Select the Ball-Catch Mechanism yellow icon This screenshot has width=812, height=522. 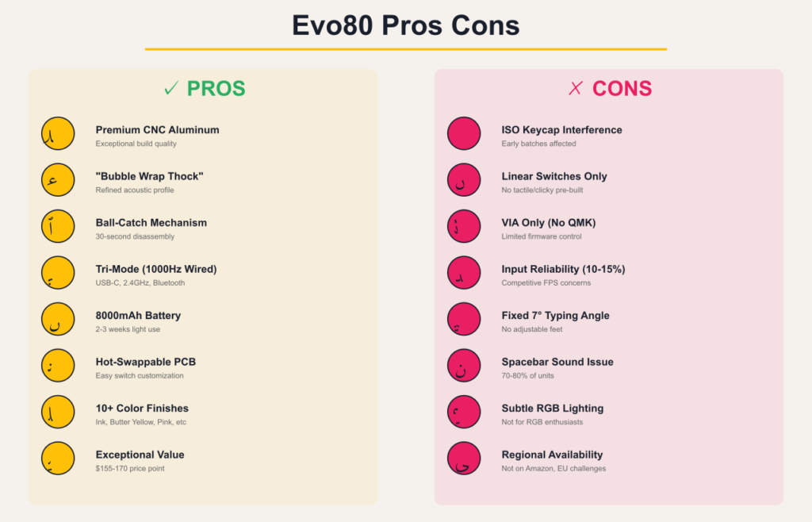click(x=58, y=227)
